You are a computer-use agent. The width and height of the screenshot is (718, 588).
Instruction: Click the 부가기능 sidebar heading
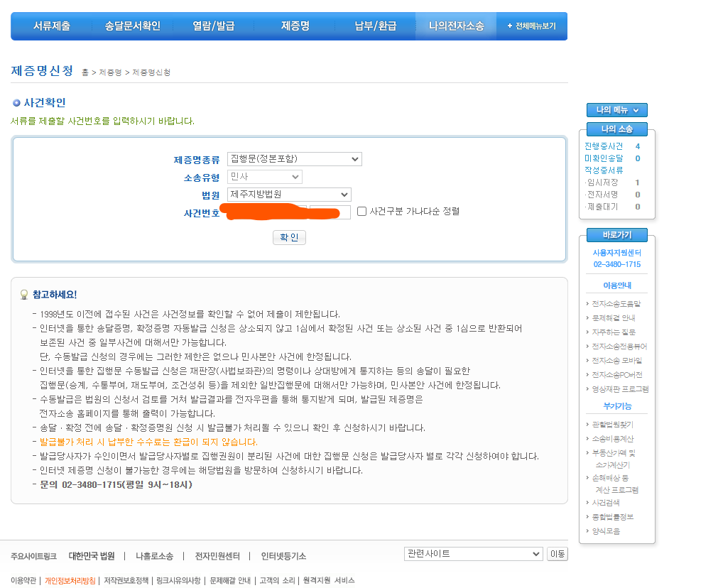tap(617, 406)
